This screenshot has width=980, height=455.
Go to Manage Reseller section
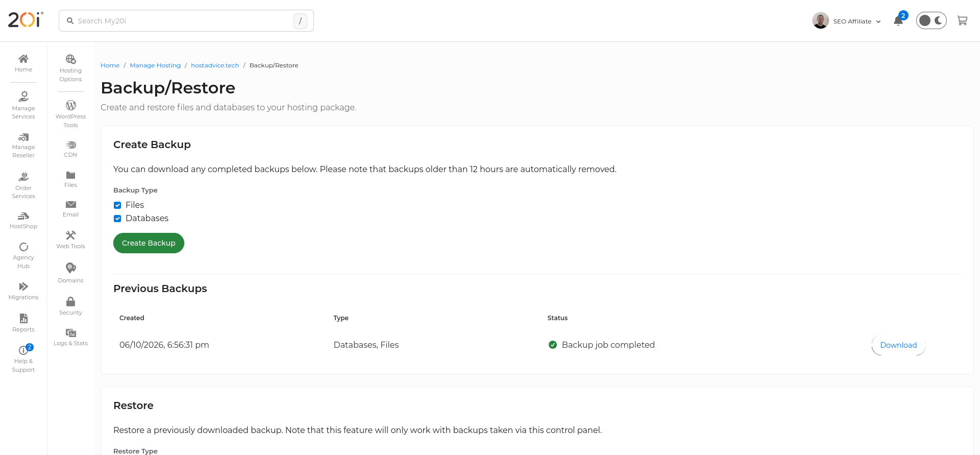(x=23, y=146)
